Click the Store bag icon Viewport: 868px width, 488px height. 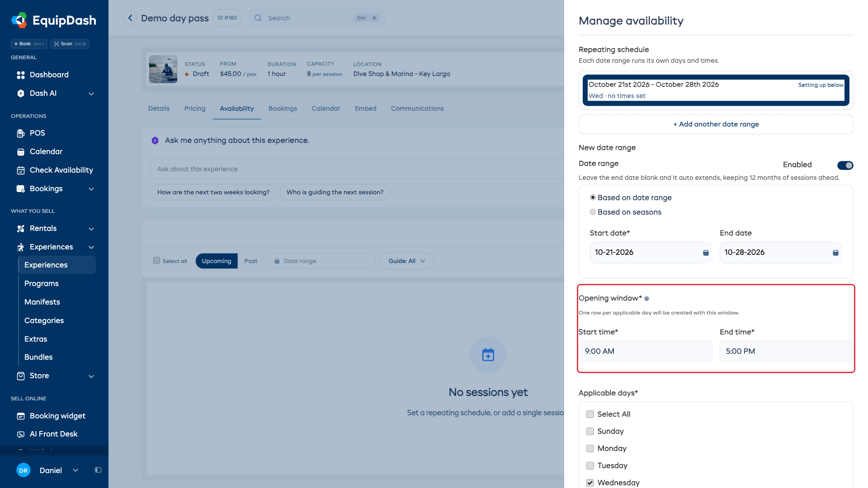tap(21, 376)
